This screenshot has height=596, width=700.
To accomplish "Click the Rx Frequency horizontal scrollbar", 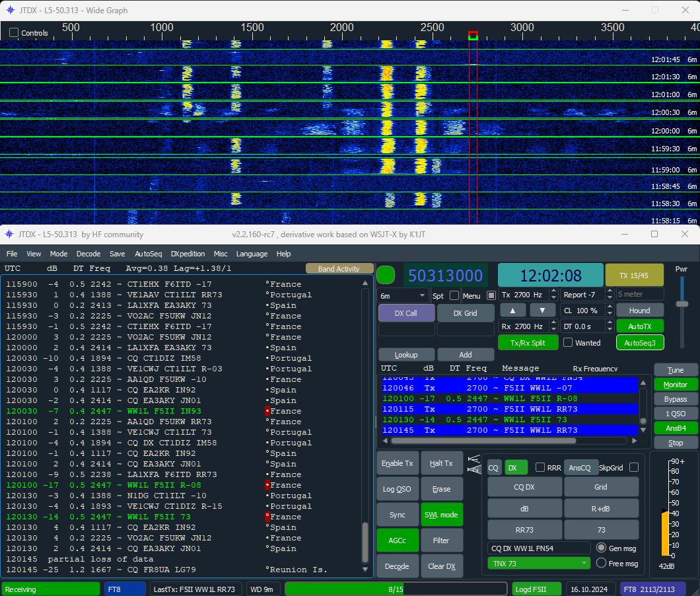I will (483, 441).
